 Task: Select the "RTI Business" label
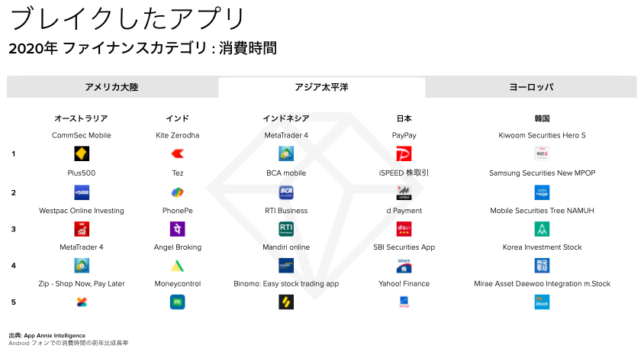click(286, 211)
